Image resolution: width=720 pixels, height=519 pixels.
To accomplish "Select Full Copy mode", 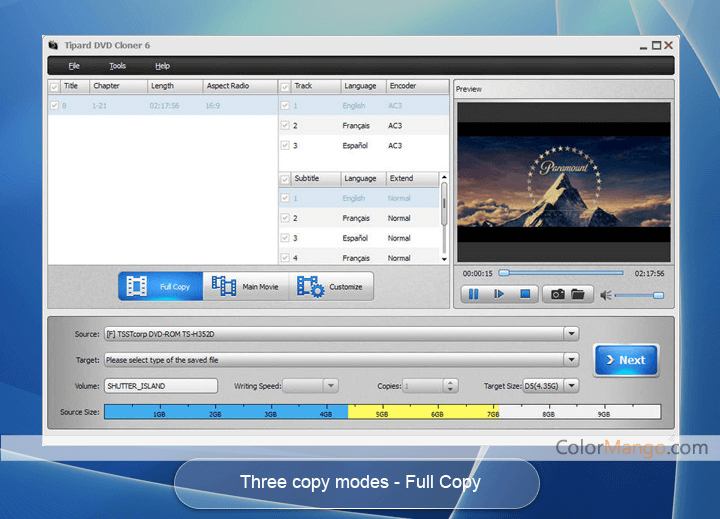I will click(x=160, y=287).
